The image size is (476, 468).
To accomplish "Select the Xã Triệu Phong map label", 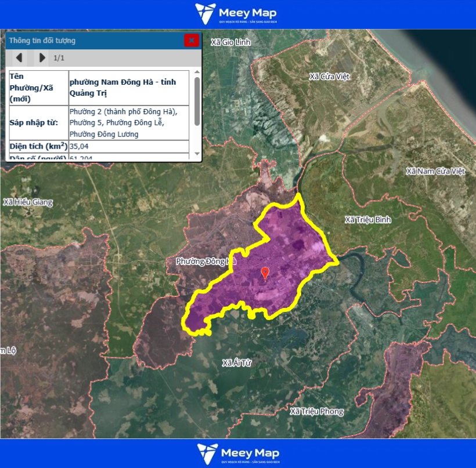I will coord(316,411).
